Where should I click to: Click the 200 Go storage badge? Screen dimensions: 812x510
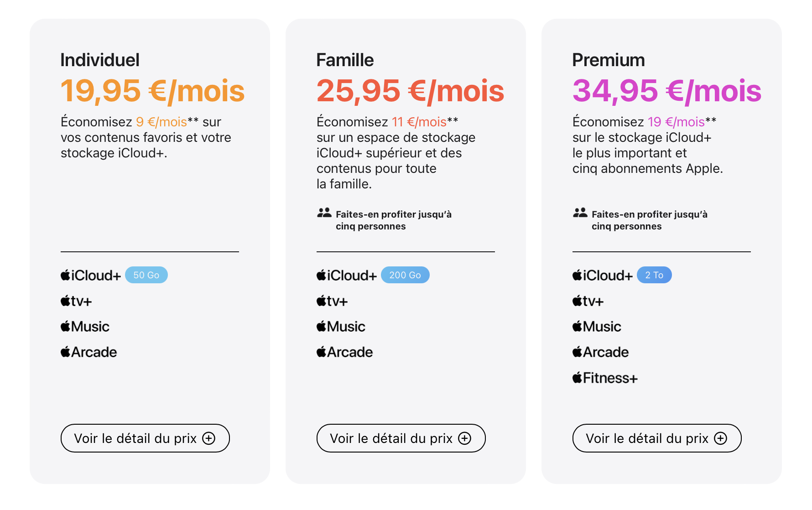pyautogui.click(x=405, y=275)
